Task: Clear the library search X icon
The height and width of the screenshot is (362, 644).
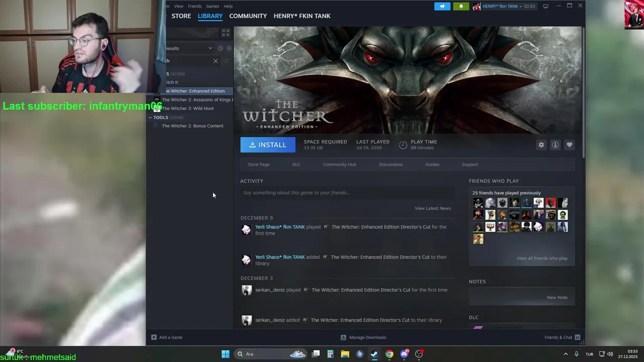Action: tap(216, 61)
